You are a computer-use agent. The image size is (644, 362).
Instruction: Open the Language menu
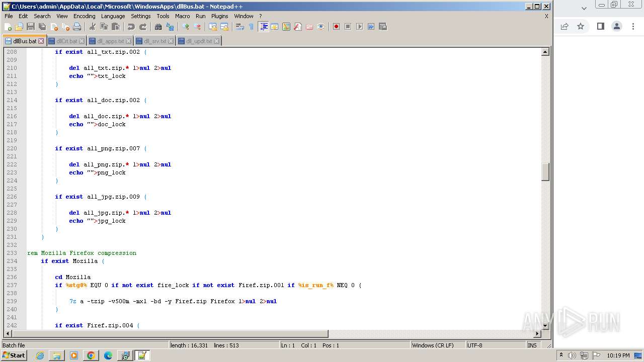(x=113, y=16)
